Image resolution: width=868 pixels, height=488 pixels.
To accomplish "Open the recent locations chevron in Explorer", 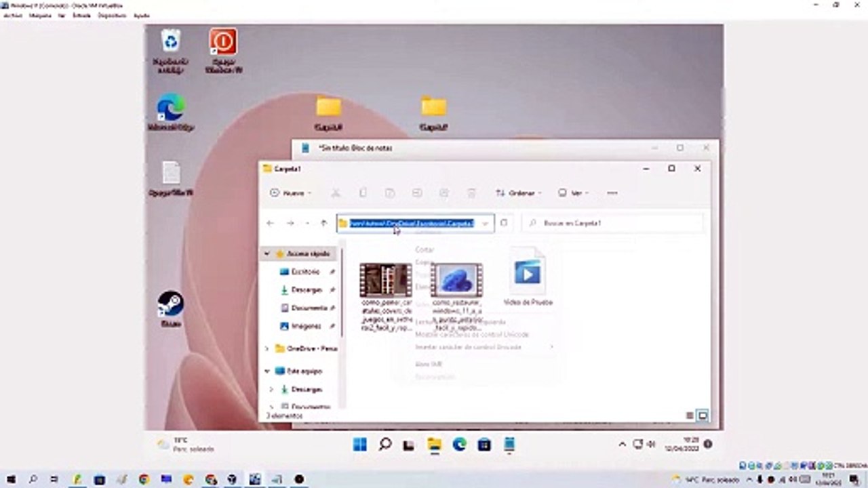I will pos(307,223).
